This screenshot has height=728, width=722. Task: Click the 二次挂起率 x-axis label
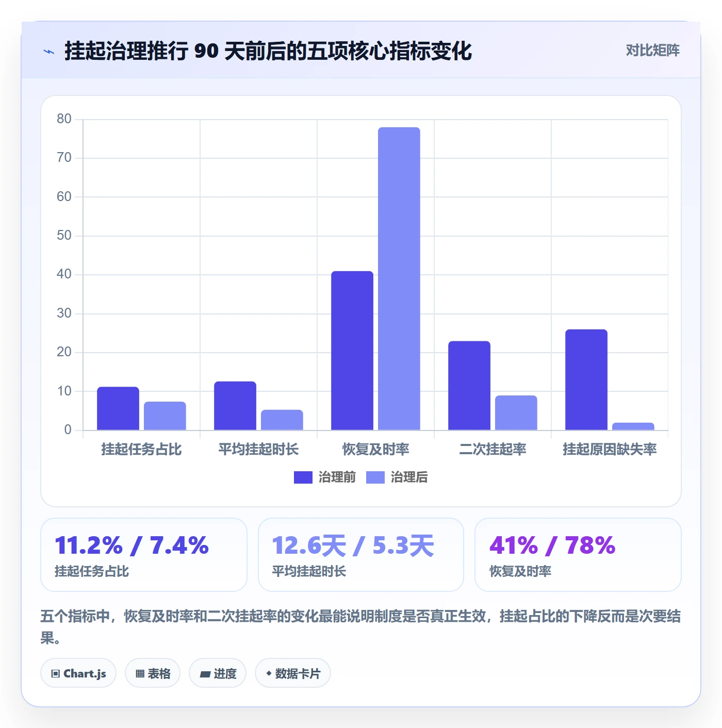point(493,450)
